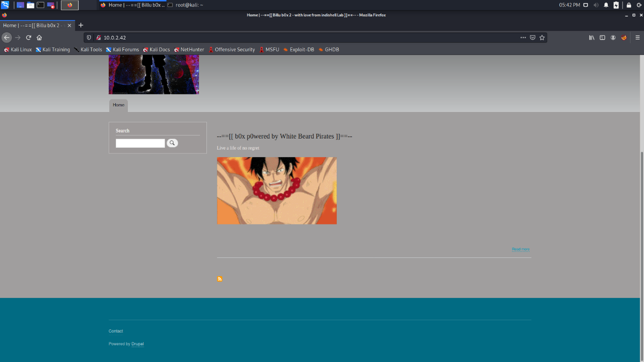The image size is (644, 362).
Task: Subscribe via the orange RSS feed icon
Action: (219, 279)
